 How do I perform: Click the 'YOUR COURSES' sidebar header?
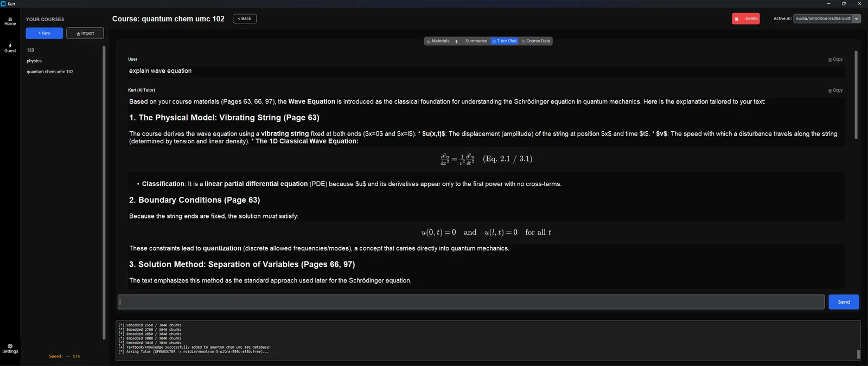45,20
